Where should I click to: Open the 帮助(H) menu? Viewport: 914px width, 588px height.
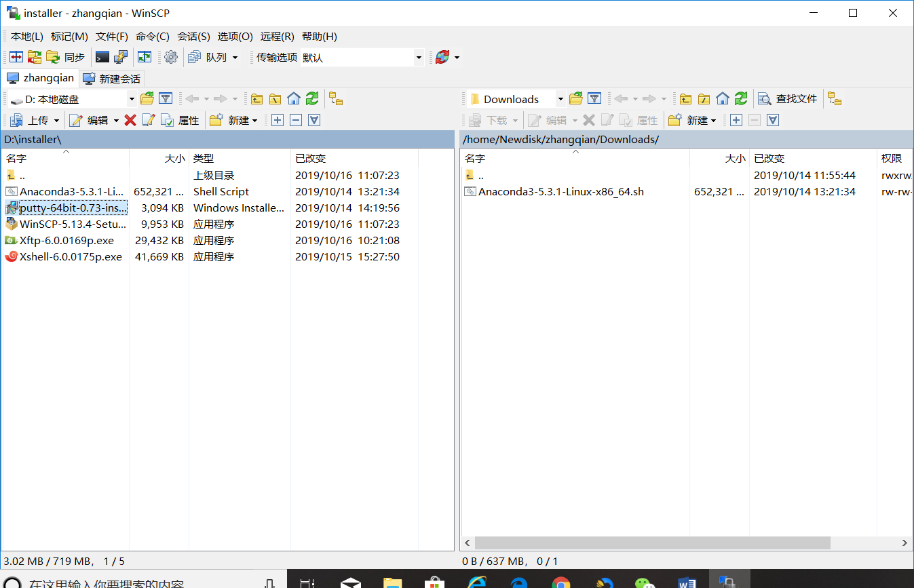click(320, 37)
